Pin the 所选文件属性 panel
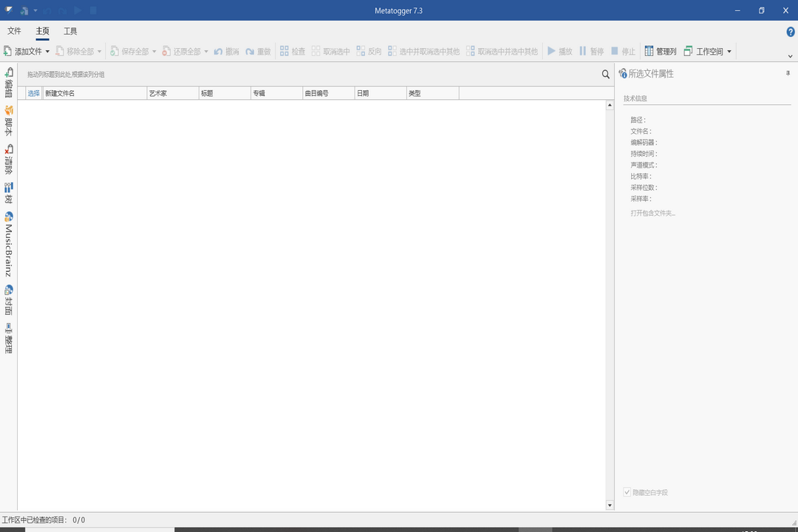This screenshot has width=798, height=532. (x=788, y=73)
